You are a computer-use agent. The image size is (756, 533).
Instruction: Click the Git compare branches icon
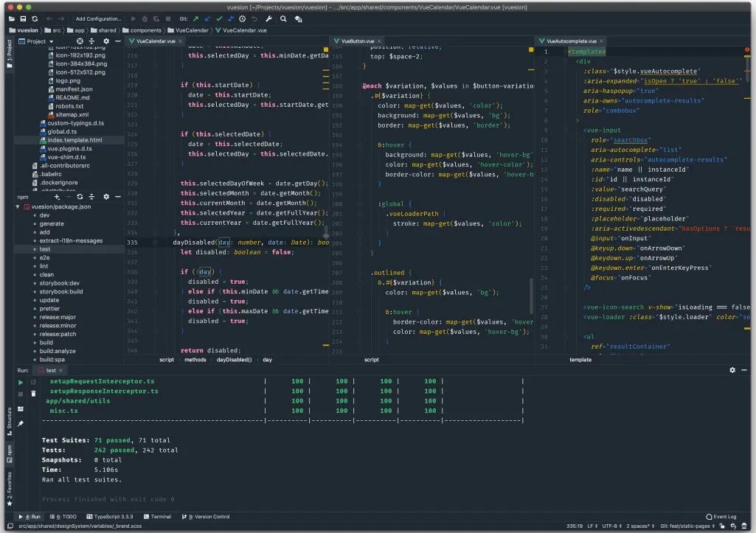coord(230,18)
